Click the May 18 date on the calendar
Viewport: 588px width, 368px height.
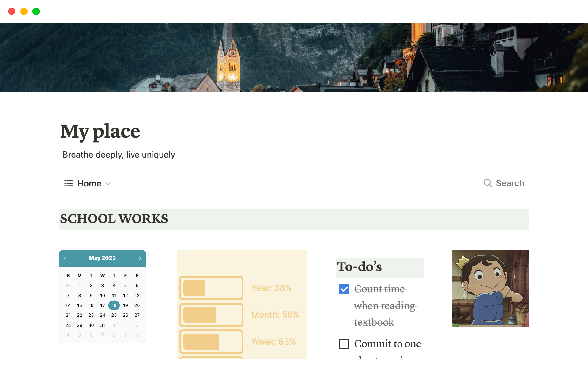coord(114,305)
